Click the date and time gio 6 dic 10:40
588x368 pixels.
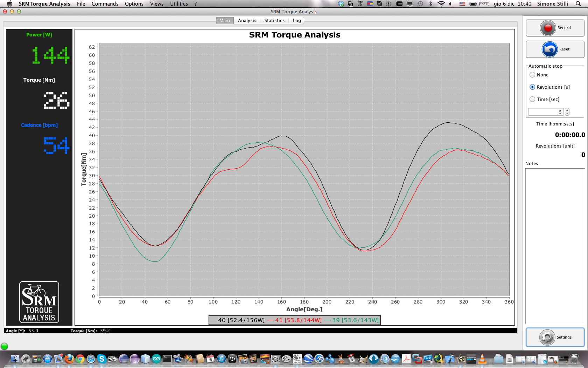click(x=512, y=4)
